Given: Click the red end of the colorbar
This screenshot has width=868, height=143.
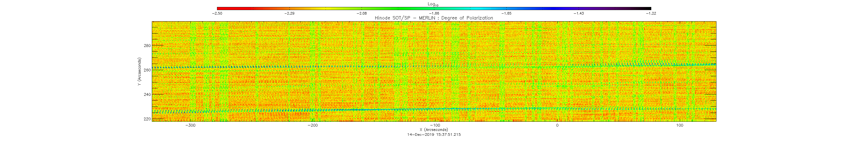Looking at the screenshot, I should (219, 8).
